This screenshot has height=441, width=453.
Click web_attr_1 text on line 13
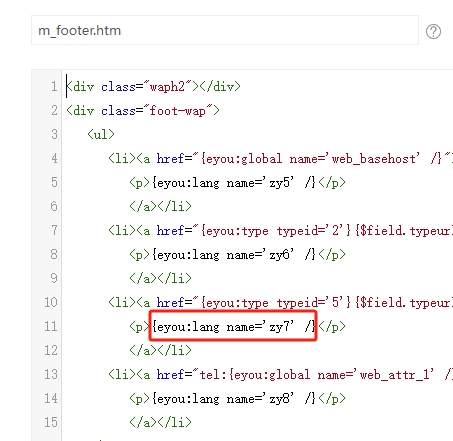point(395,375)
